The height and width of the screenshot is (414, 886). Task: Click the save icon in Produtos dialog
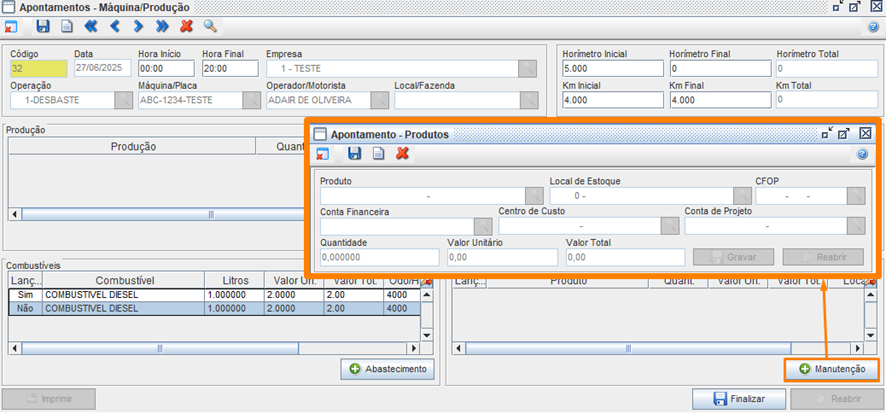coord(354,153)
